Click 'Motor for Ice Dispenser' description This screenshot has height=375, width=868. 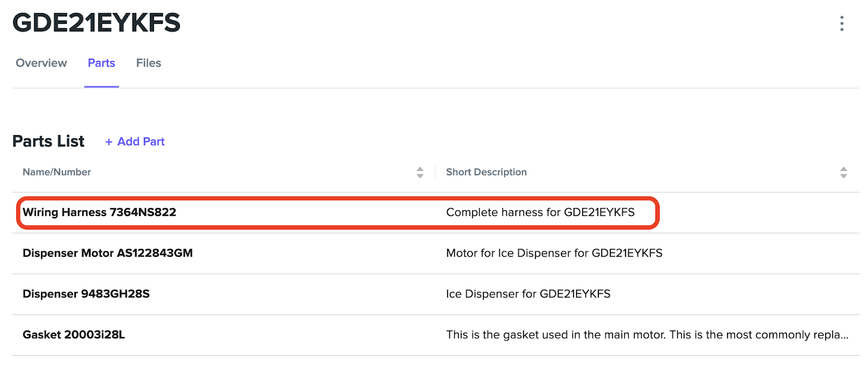click(x=554, y=253)
